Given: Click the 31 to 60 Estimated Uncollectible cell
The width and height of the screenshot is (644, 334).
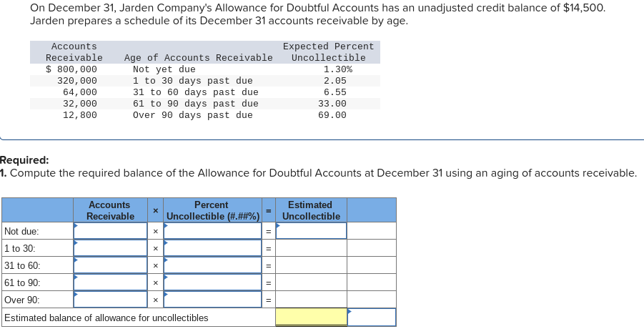Looking at the screenshot, I should pos(312,265).
